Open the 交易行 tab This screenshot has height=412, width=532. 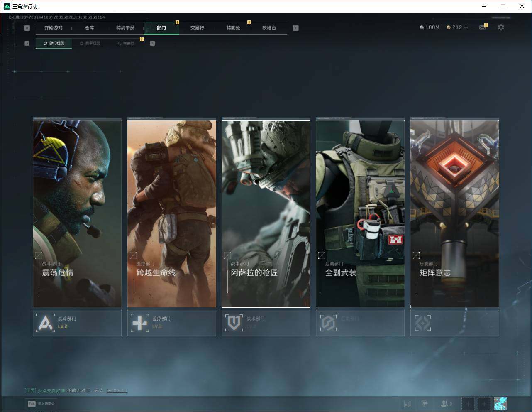197,28
